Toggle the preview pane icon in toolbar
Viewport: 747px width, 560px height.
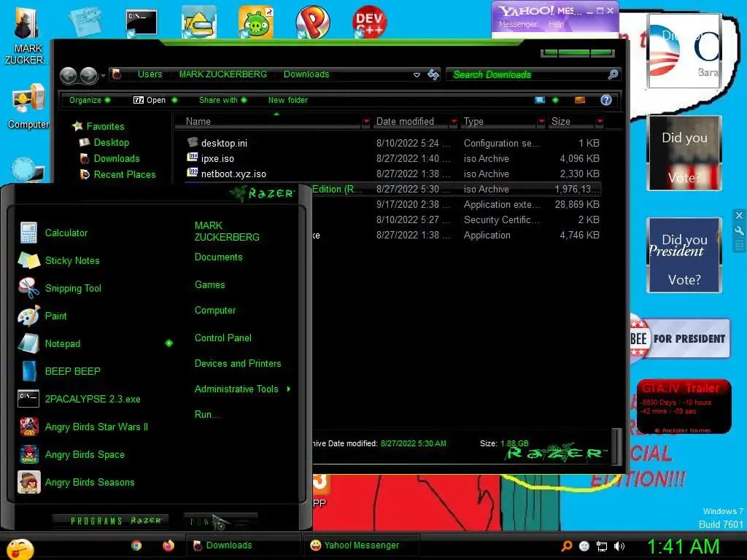click(x=580, y=100)
